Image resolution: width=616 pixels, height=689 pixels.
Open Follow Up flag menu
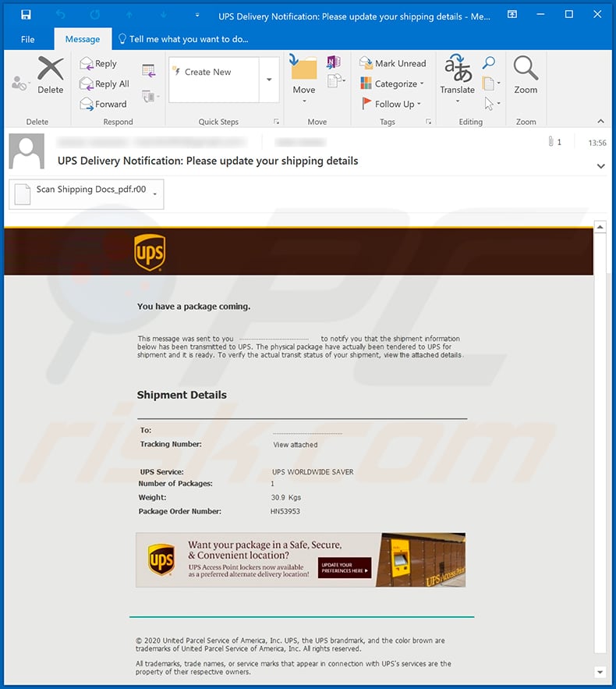click(391, 104)
